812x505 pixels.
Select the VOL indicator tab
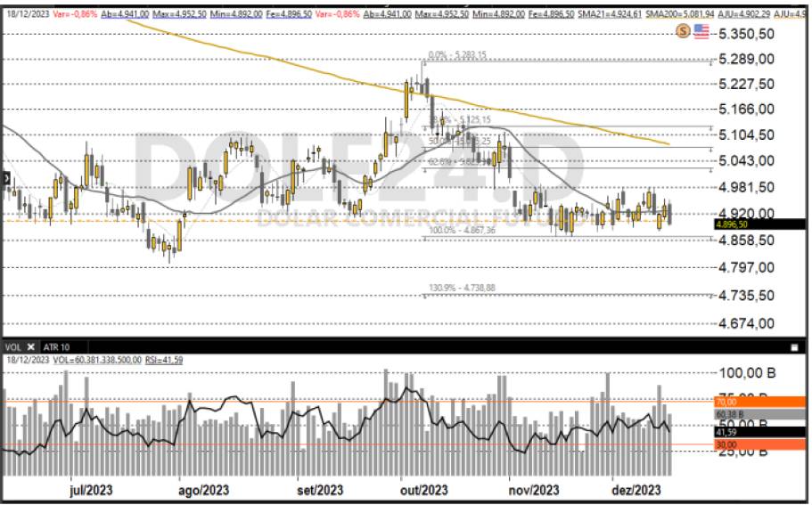(12, 346)
